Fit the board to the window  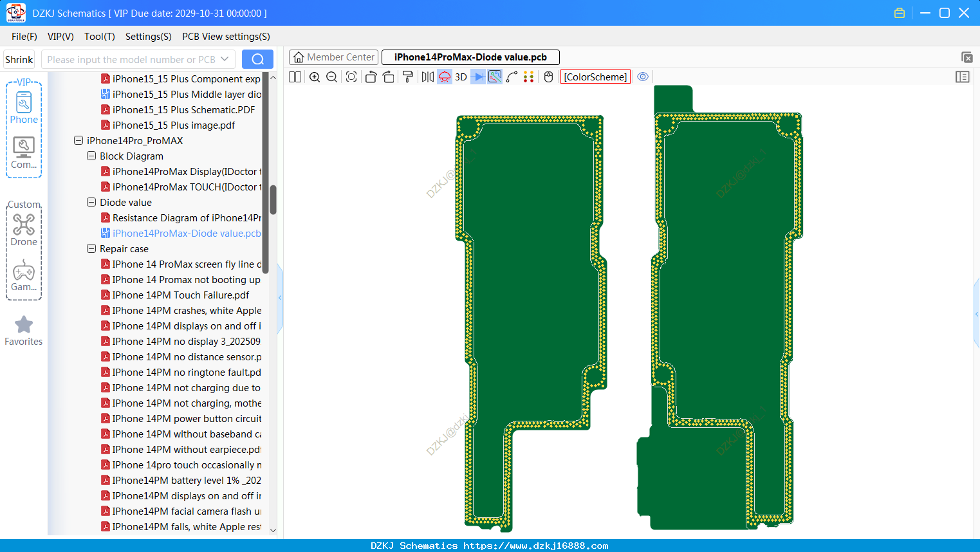point(351,77)
